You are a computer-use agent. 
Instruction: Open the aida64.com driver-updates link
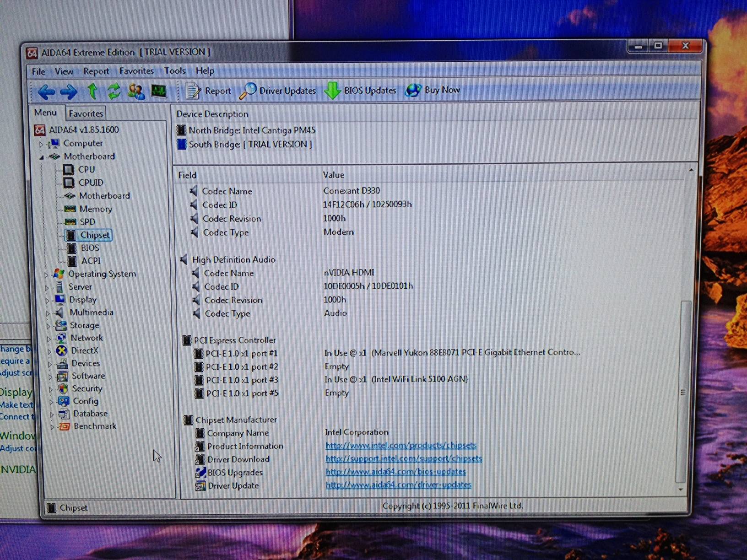click(398, 485)
